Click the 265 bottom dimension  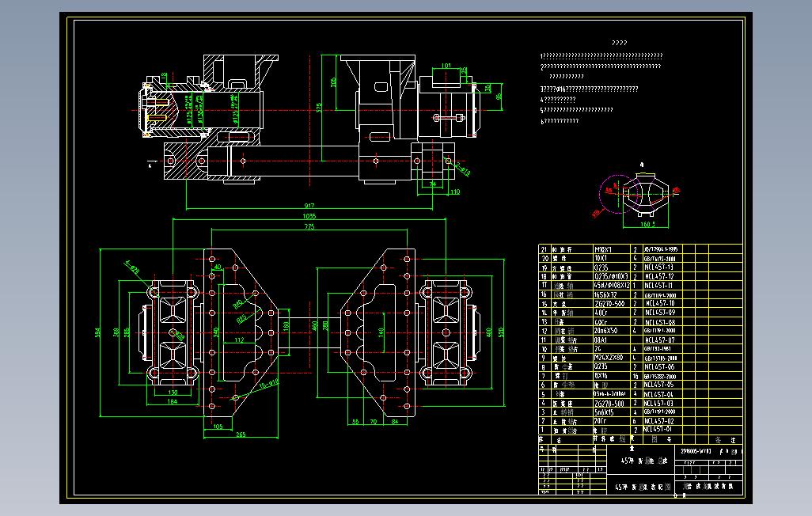click(x=241, y=434)
